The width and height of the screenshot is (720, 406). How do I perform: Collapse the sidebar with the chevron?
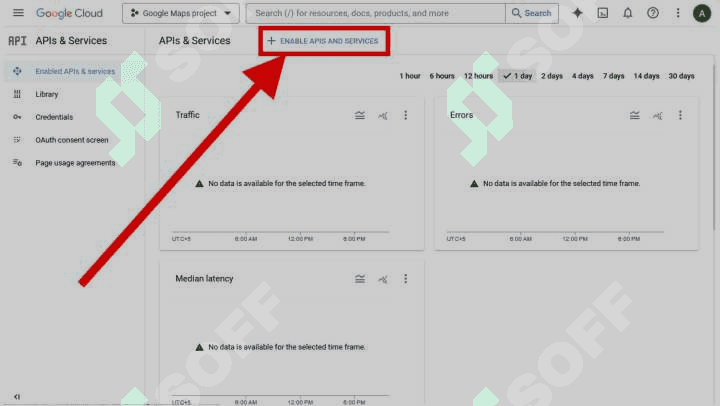[x=17, y=397]
